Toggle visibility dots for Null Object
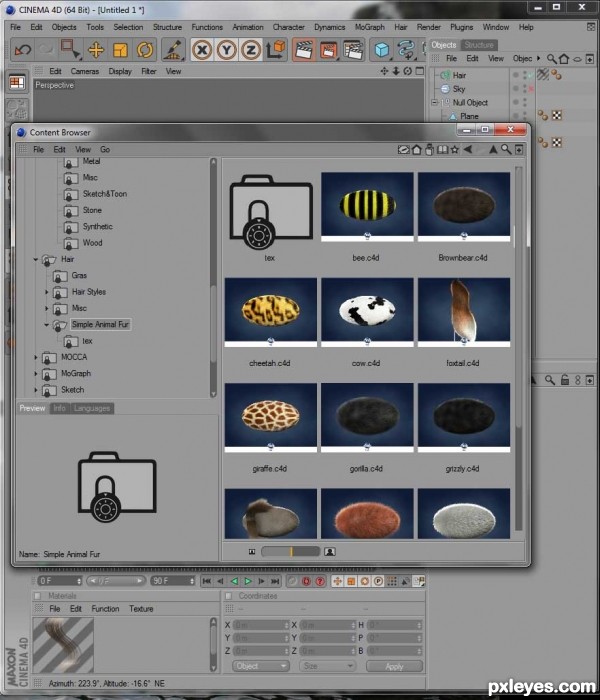 tap(525, 103)
